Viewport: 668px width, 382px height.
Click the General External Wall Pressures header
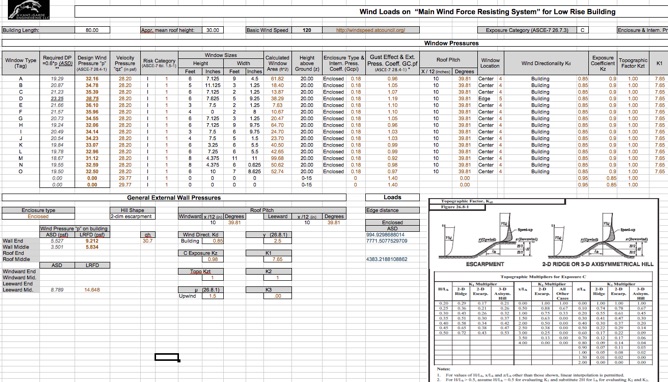pyautogui.click(x=174, y=198)
